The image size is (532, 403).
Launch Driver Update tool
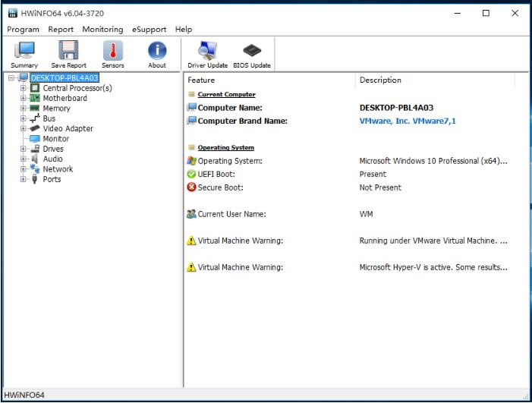(208, 55)
